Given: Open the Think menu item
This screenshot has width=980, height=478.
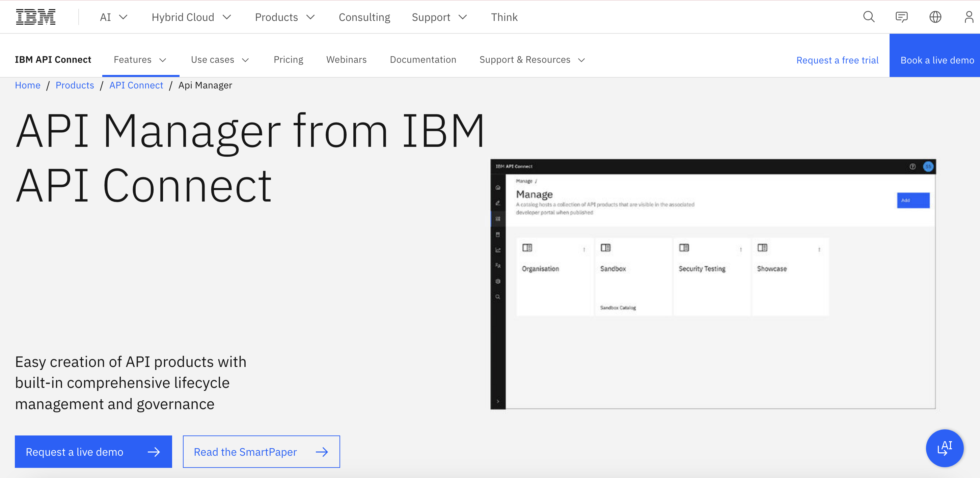Looking at the screenshot, I should pyautogui.click(x=504, y=17).
